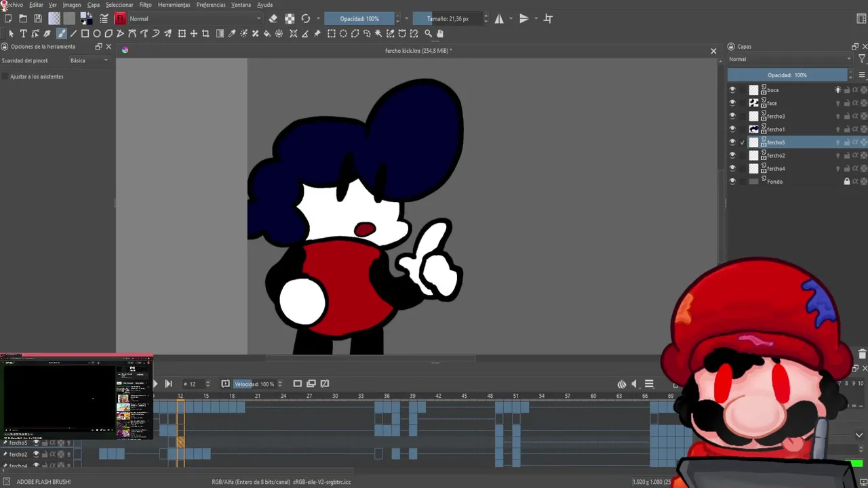Hide the fercho1 layer
This screenshot has width=868, height=488.
click(x=732, y=129)
